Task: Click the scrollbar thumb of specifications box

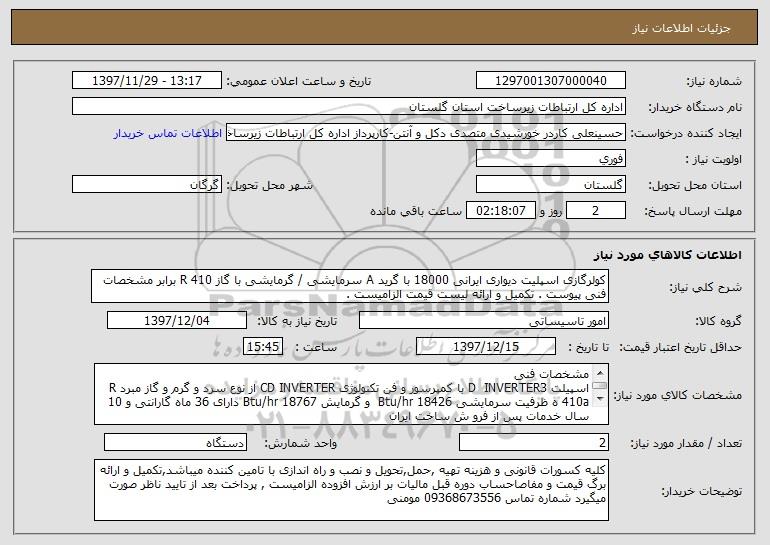Action: click(600, 386)
